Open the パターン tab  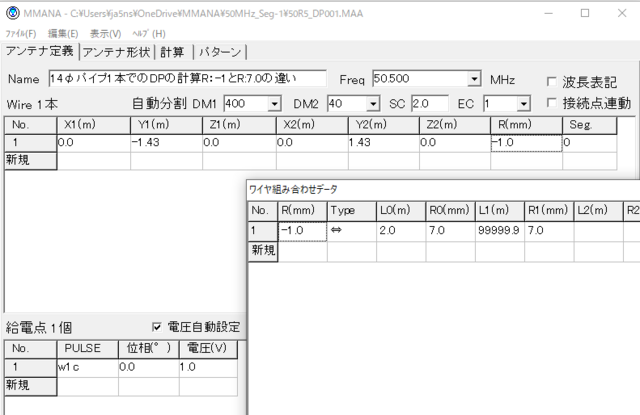[219, 52]
